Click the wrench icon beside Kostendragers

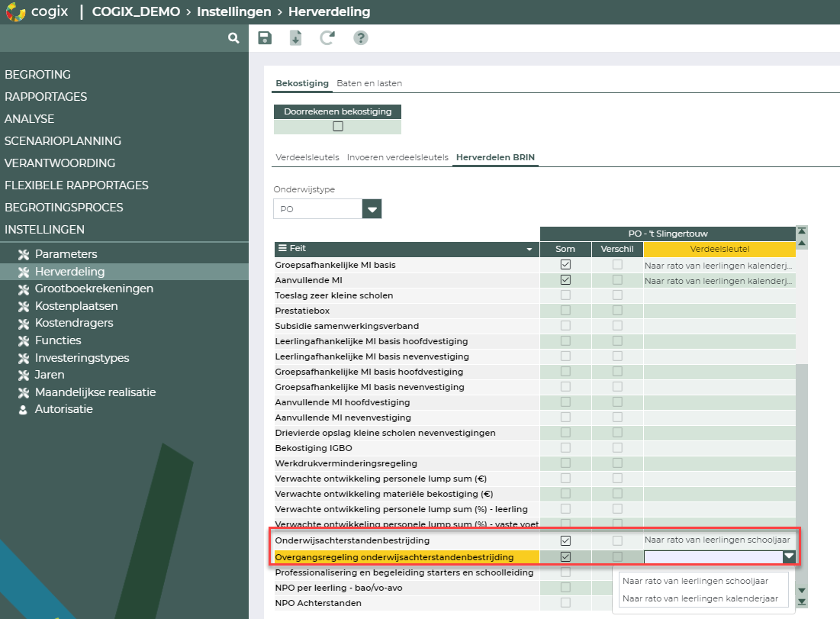click(24, 324)
